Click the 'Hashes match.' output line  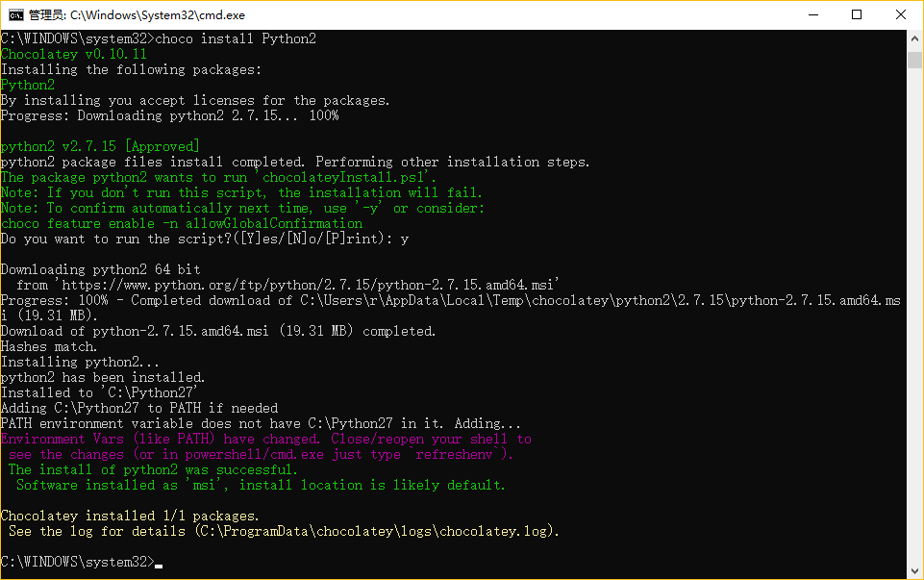(49, 346)
